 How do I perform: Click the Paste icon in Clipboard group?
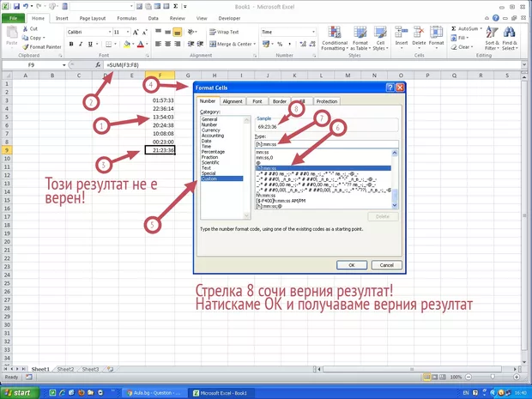[x=11, y=36]
